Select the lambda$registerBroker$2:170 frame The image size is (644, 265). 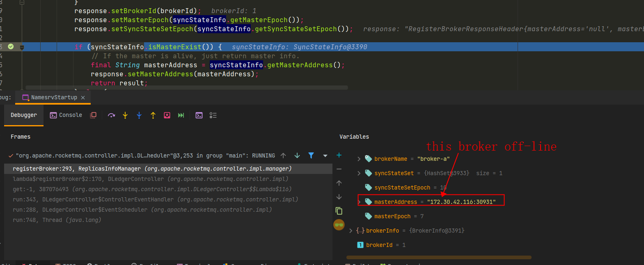tap(168, 179)
